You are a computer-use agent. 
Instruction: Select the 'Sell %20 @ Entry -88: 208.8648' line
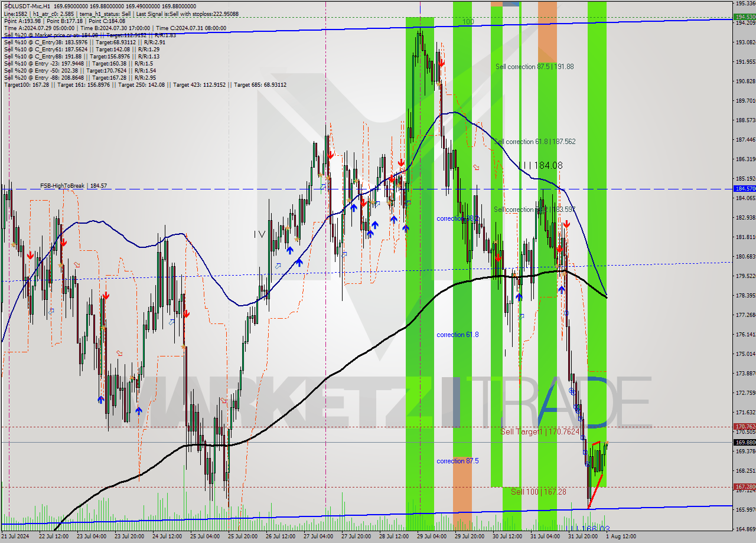point(80,77)
